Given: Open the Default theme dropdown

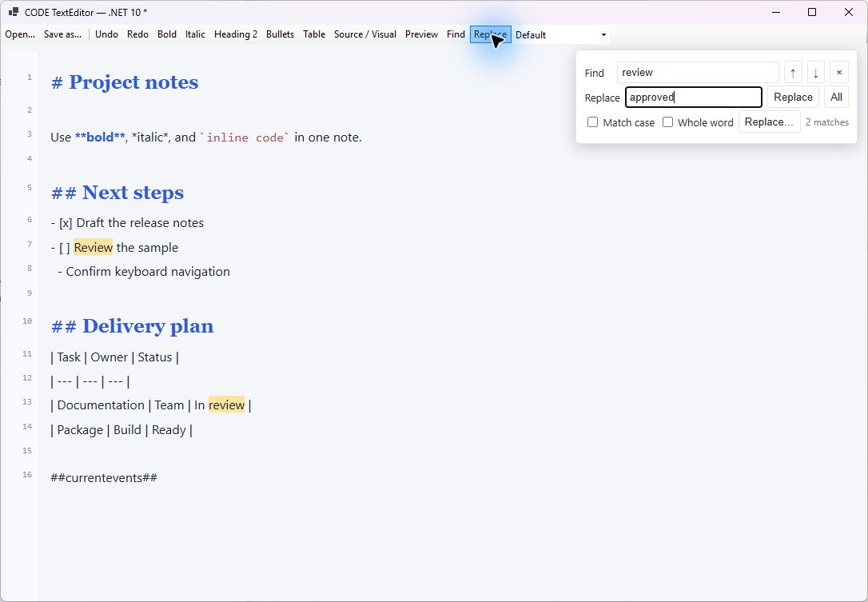Looking at the screenshot, I should 561,35.
